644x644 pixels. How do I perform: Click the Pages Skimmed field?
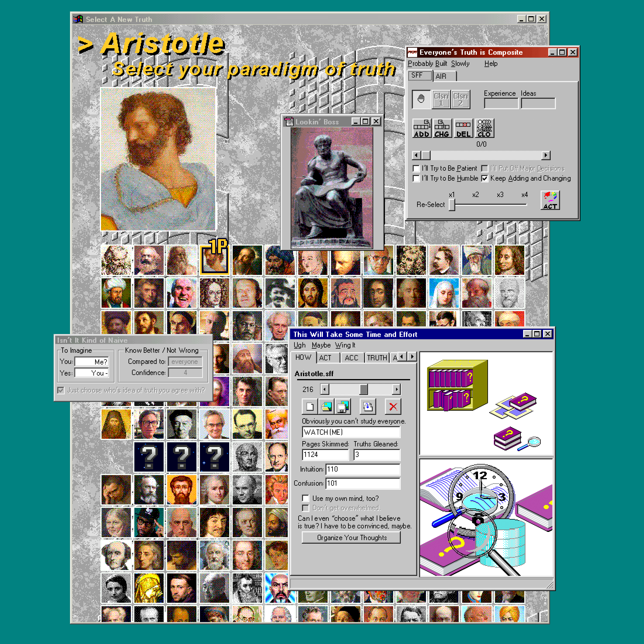pyautogui.click(x=325, y=454)
